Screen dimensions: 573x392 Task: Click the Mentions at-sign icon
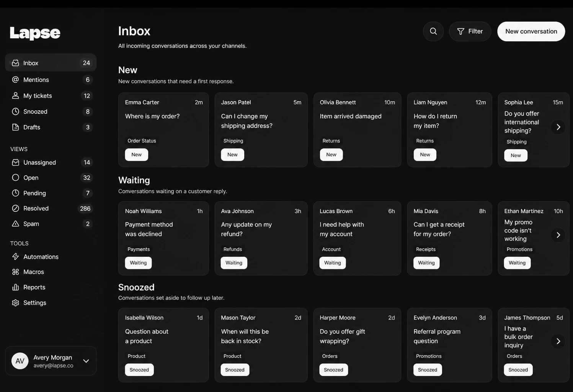click(x=15, y=80)
